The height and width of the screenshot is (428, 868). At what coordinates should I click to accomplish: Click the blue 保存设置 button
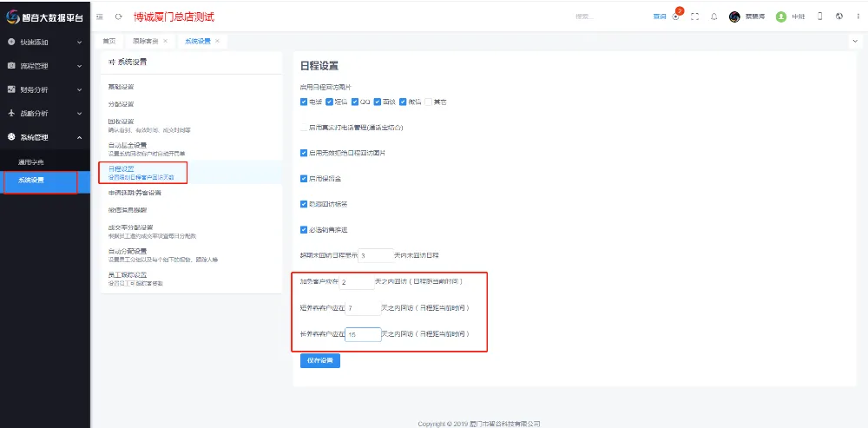(319, 360)
